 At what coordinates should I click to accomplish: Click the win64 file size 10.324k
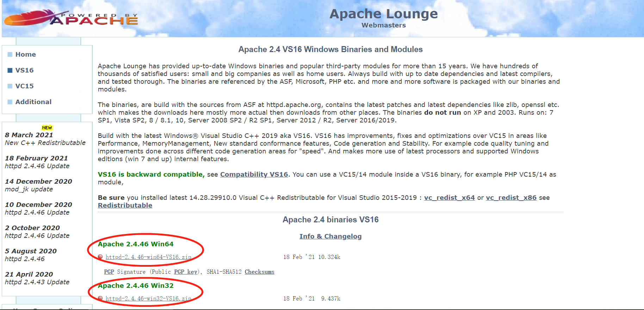pos(329,257)
